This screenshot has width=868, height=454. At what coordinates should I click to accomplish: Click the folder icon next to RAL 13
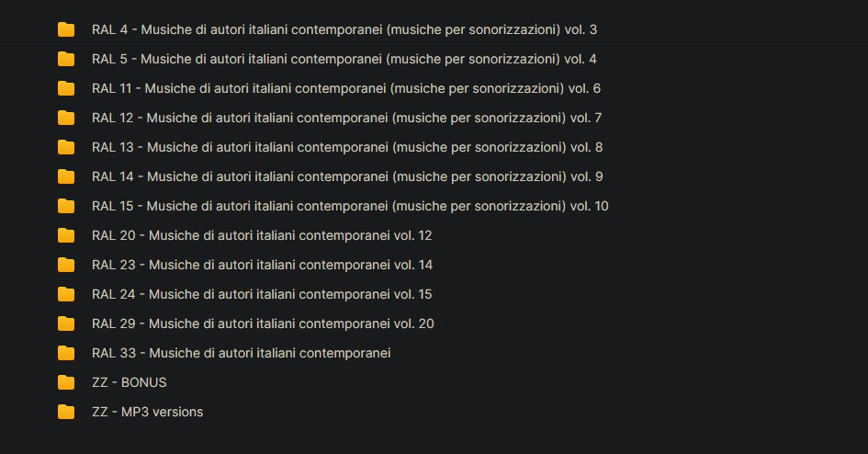pos(66,147)
